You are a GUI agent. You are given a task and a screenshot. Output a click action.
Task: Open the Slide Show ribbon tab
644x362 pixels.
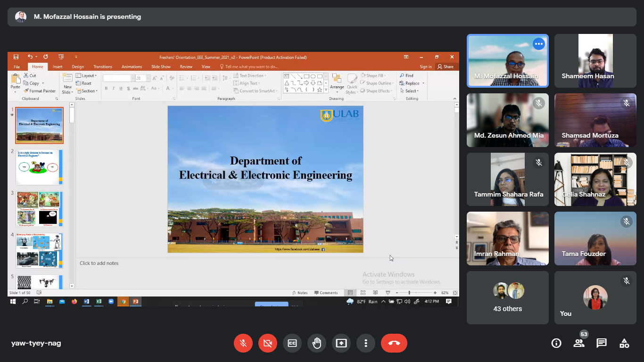[161, 66]
